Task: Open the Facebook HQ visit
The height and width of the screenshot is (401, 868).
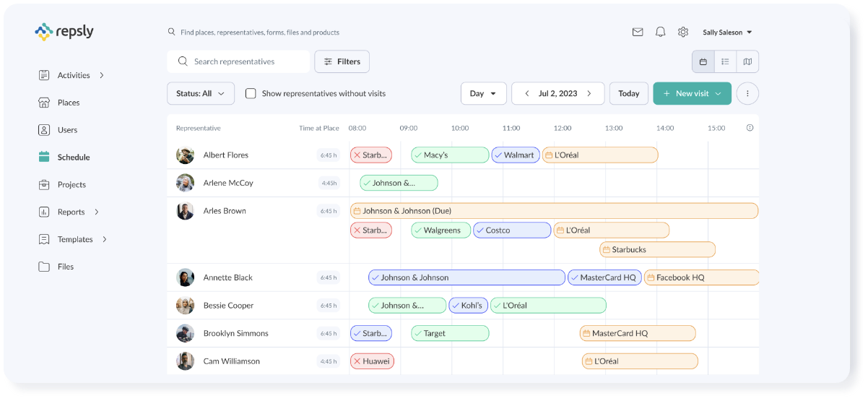Action: click(701, 277)
